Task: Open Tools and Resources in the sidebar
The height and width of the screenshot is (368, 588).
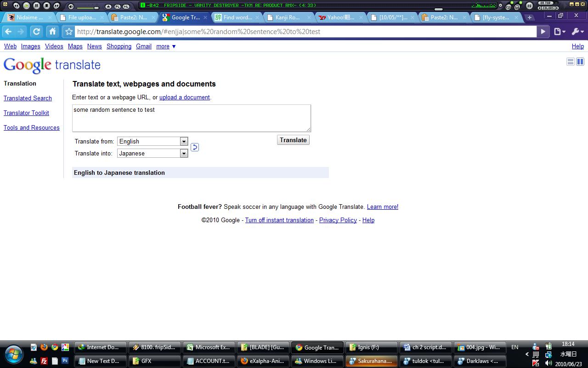Action: (32, 128)
